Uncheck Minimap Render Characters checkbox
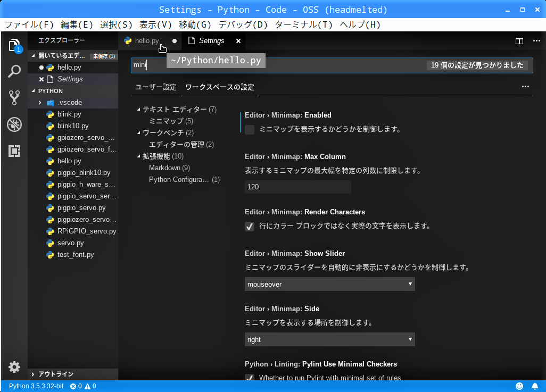Image resolution: width=546 pixels, height=392 pixels. click(x=250, y=226)
